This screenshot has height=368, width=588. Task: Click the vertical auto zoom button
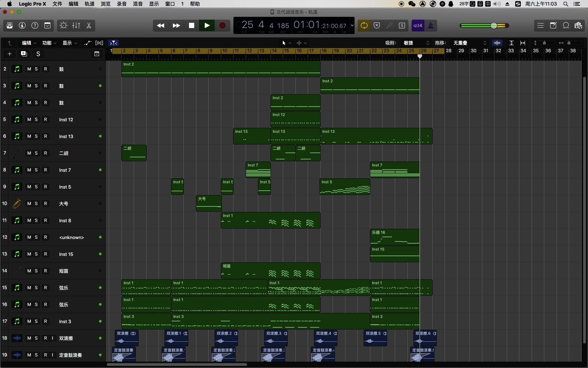(511, 43)
